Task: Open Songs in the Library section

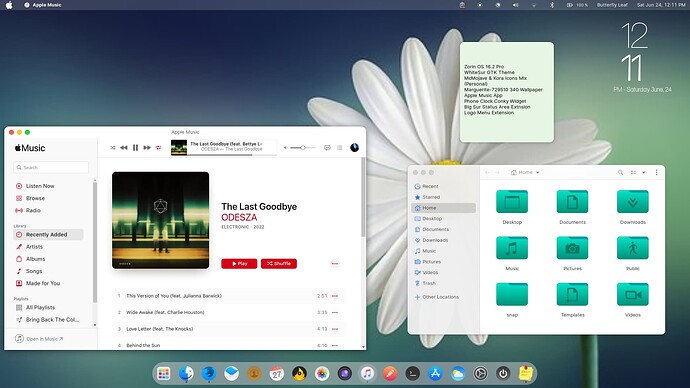Action: 34,271
